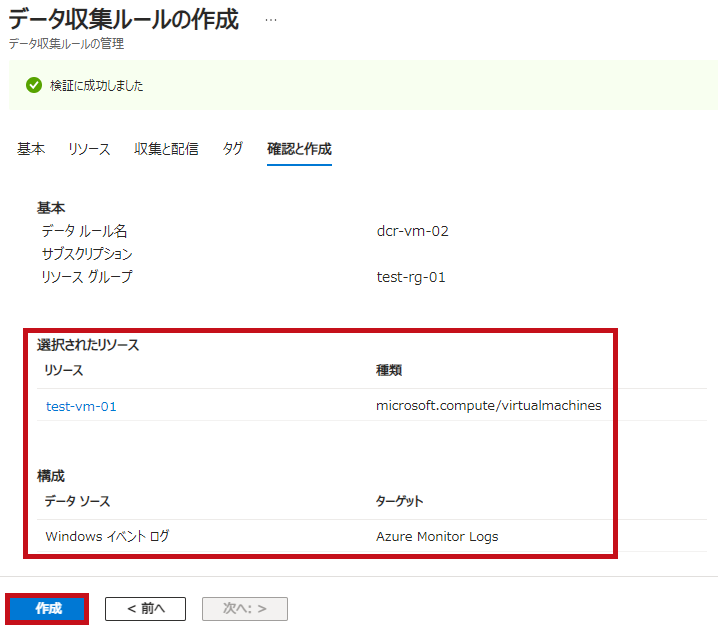Image resolution: width=718 pixels, height=628 pixels.
Task: Click the test-rg-01 resource group value
Action: (x=411, y=277)
